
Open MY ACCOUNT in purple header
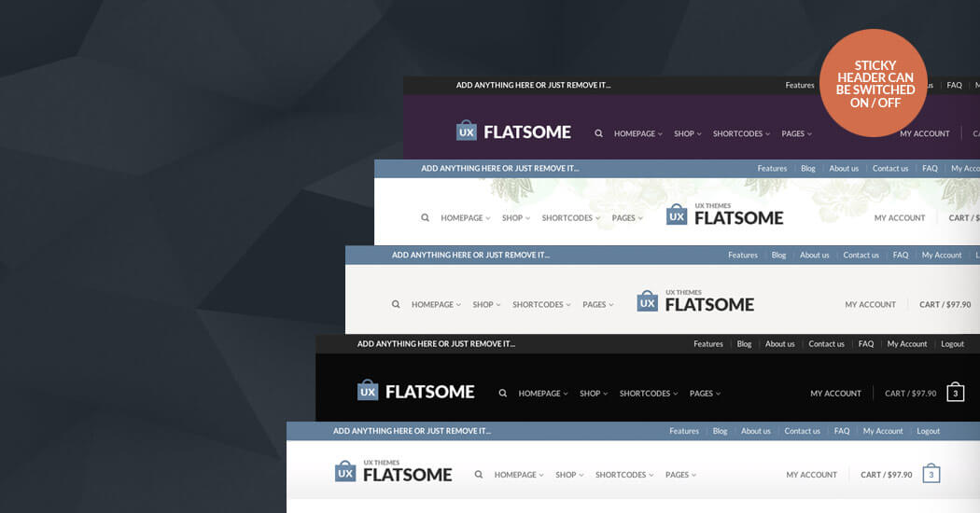coord(924,133)
